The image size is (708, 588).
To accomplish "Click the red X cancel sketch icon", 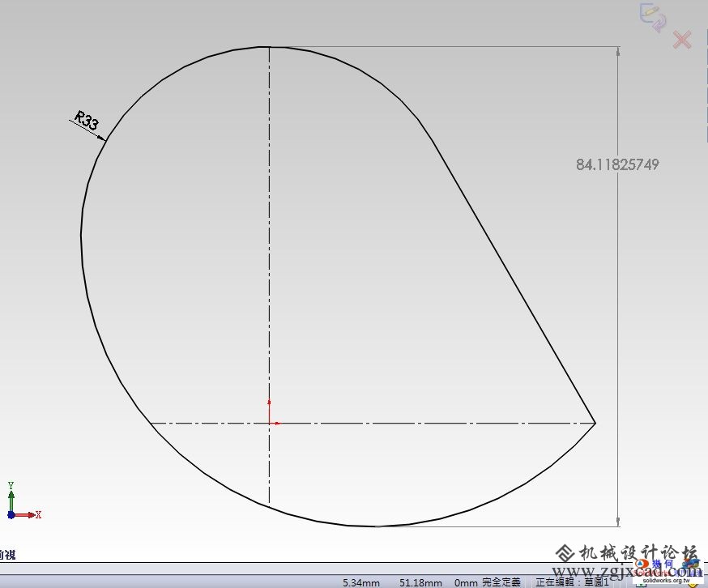I will 682,40.
